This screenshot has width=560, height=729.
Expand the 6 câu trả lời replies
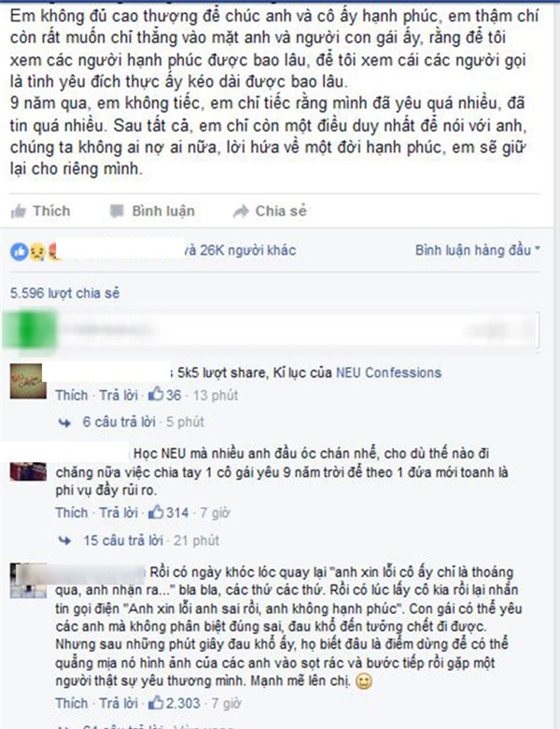coord(119,422)
